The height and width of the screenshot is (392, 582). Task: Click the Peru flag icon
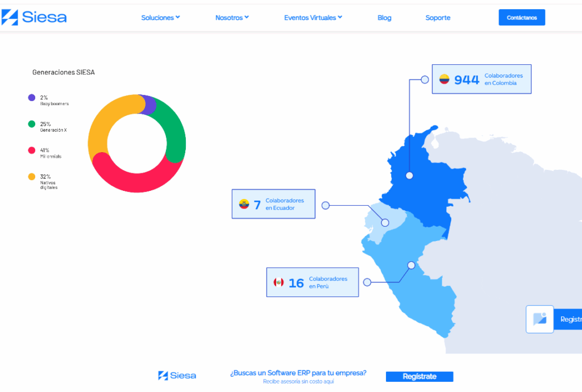(x=278, y=282)
